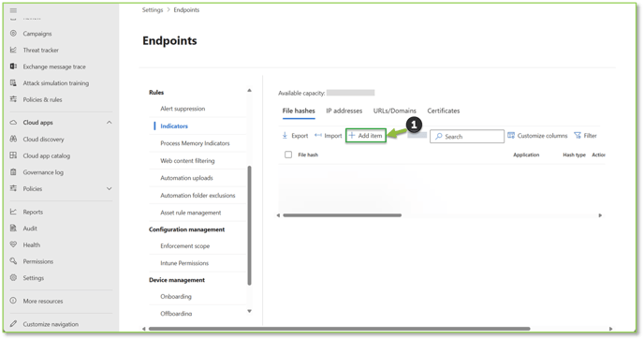The image size is (644, 340).
Task: Click the Cloud discovery binoculars icon
Action: 13,139
